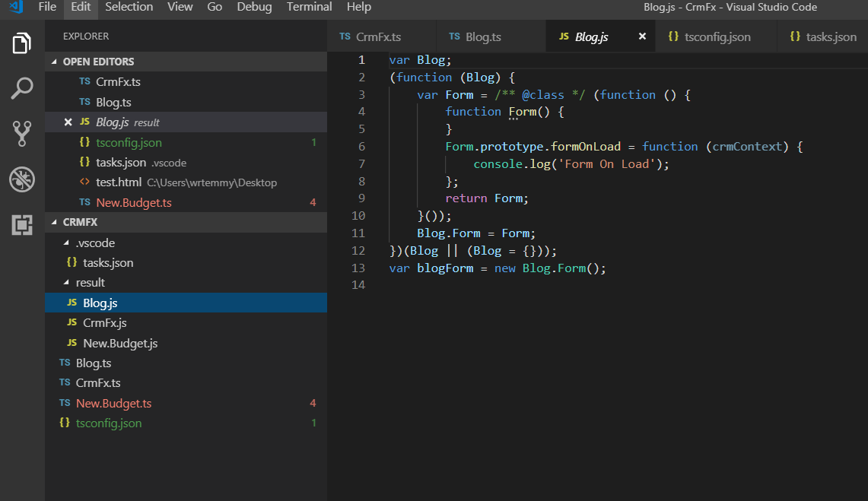Viewport: 868px width, 501px height.
Task: Click the VS Code logo icon
Action: coord(16,7)
